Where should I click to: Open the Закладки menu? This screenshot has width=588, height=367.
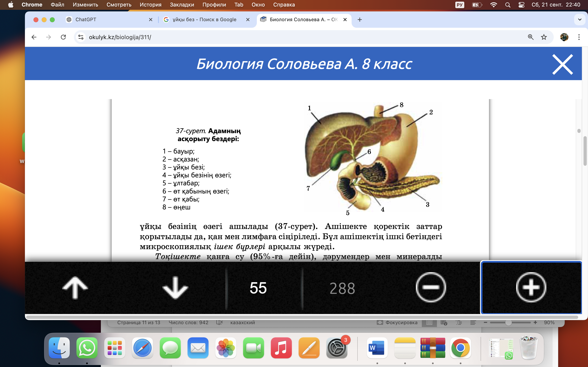(x=182, y=5)
